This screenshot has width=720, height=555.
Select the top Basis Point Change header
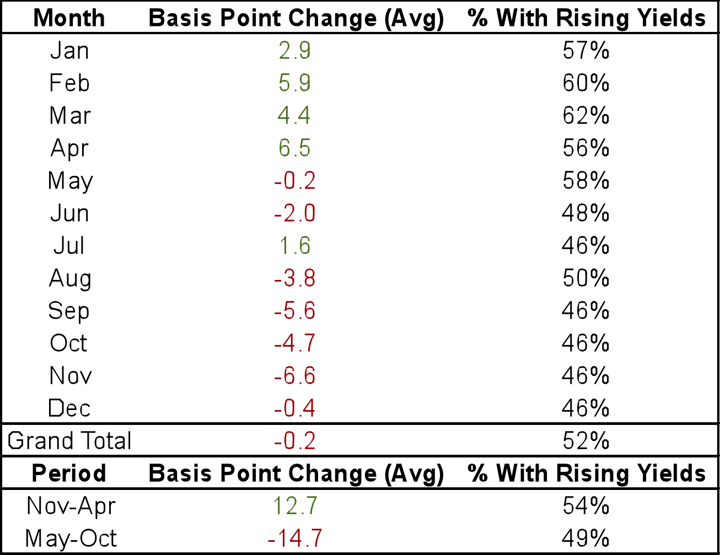pos(297,18)
